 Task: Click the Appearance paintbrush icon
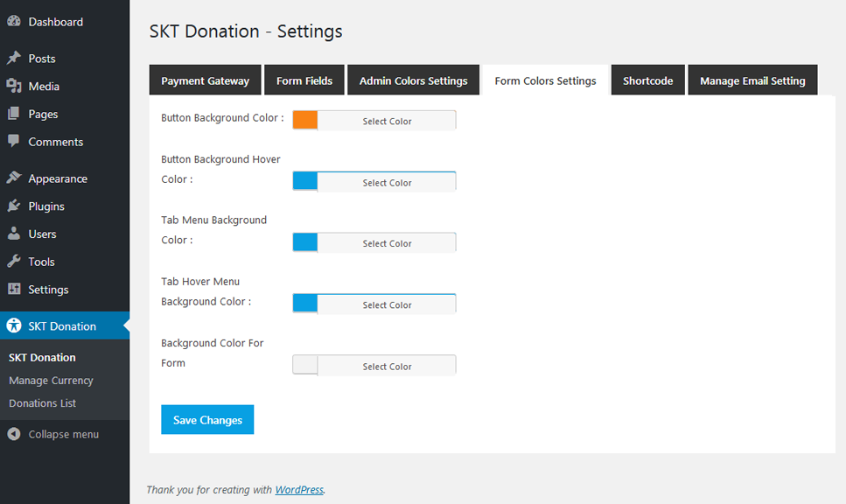click(14, 178)
